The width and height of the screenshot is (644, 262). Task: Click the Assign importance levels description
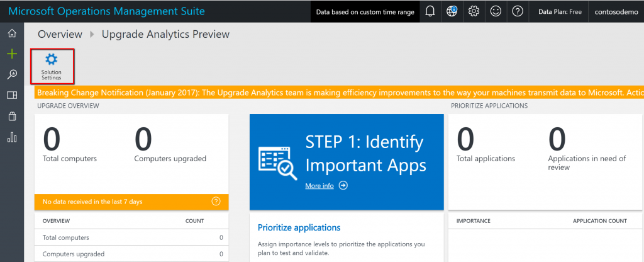(341, 248)
